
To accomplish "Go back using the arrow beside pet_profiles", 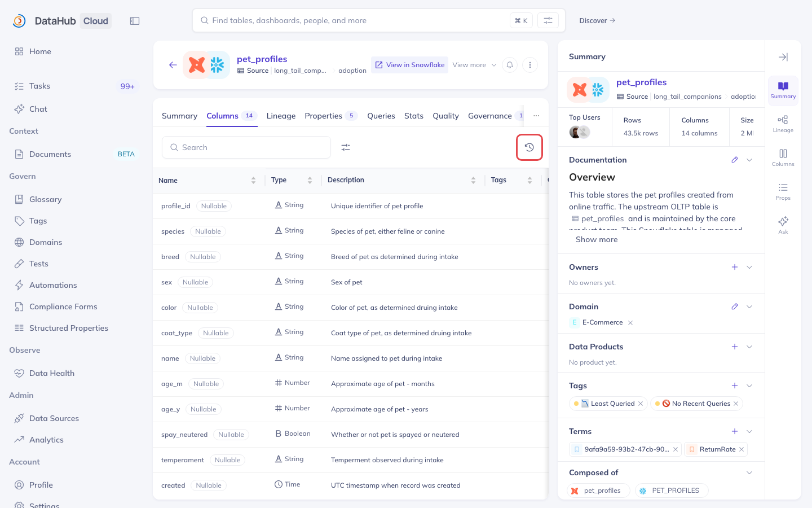I will point(173,65).
